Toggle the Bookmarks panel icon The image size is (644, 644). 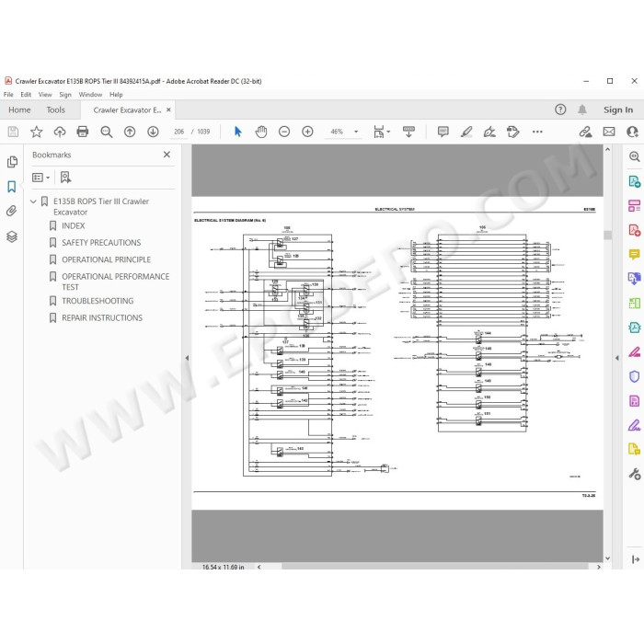pyautogui.click(x=11, y=187)
